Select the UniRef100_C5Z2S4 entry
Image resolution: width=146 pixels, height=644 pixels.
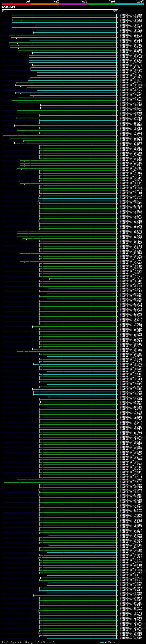pos(131,52)
